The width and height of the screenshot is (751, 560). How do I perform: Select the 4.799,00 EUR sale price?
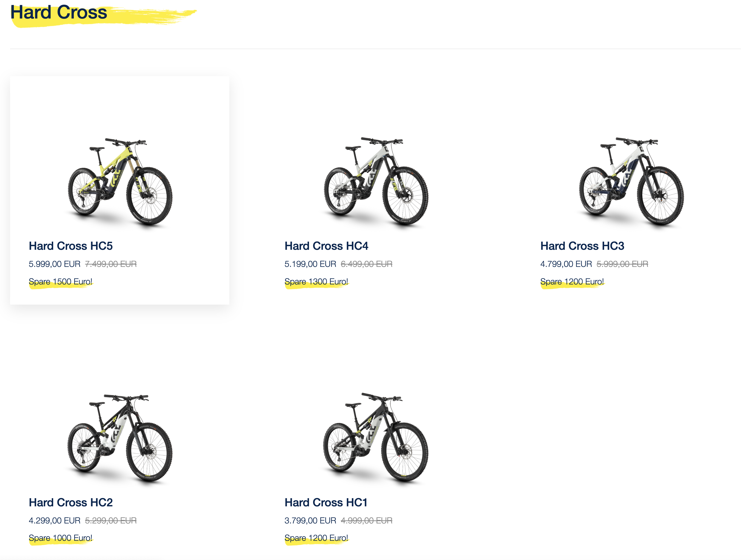tap(566, 264)
